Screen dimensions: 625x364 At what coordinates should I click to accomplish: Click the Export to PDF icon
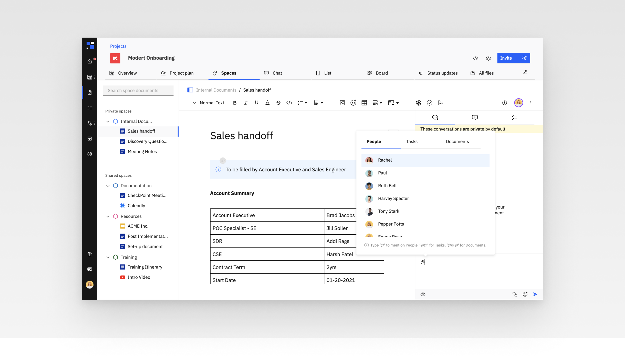click(x=440, y=103)
